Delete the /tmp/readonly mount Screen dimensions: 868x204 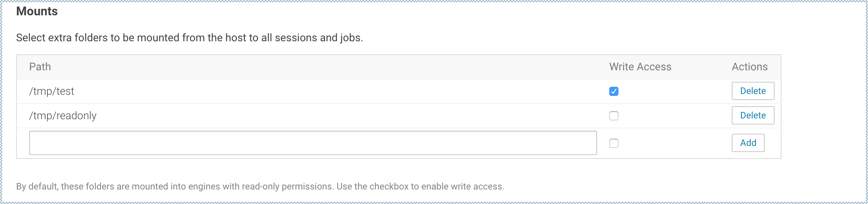752,115
